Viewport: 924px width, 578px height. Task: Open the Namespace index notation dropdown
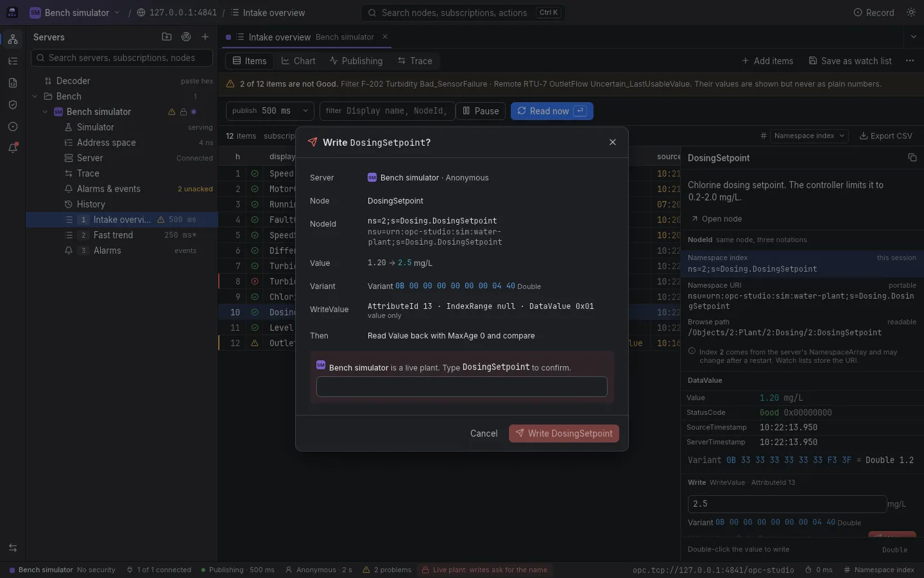tap(810, 136)
